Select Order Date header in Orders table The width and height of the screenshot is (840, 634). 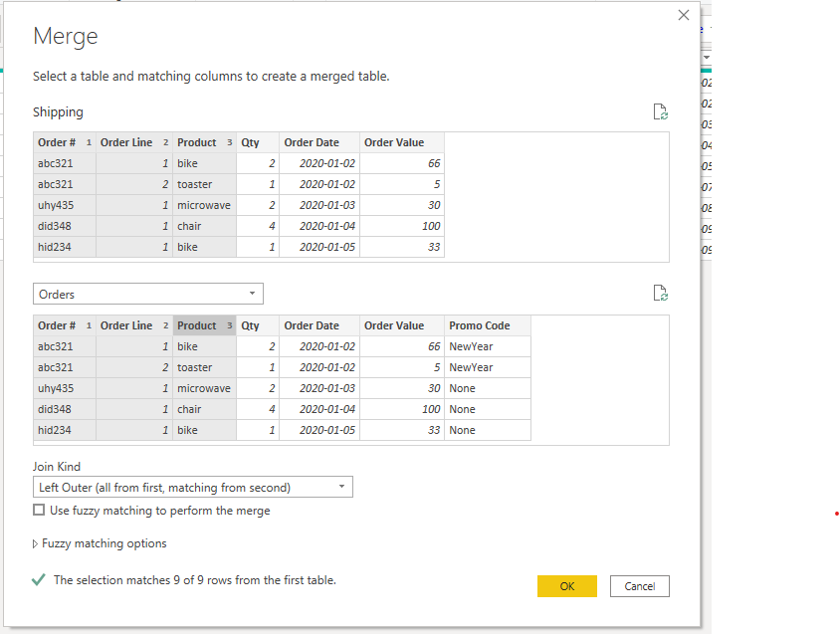click(x=319, y=325)
